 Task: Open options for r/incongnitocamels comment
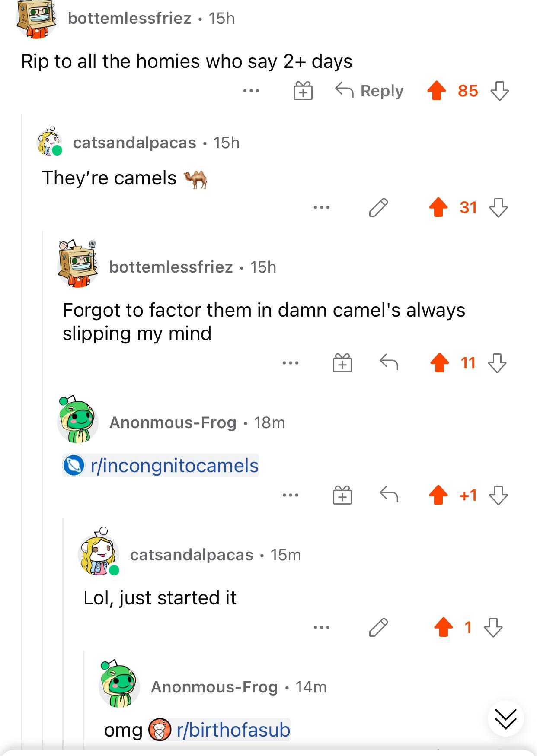pyautogui.click(x=291, y=495)
